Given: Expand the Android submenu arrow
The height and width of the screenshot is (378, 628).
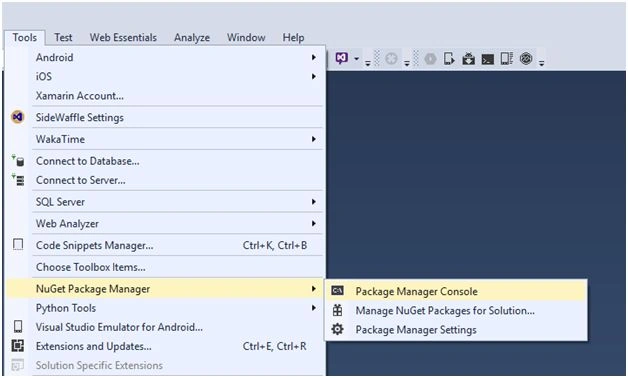Looking at the screenshot, I should (x=314, y=57).
